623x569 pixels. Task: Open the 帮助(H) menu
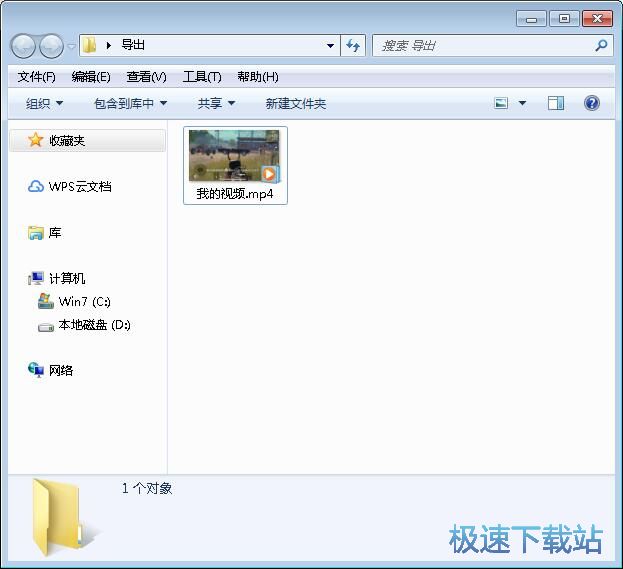click(x=258, y=77)
